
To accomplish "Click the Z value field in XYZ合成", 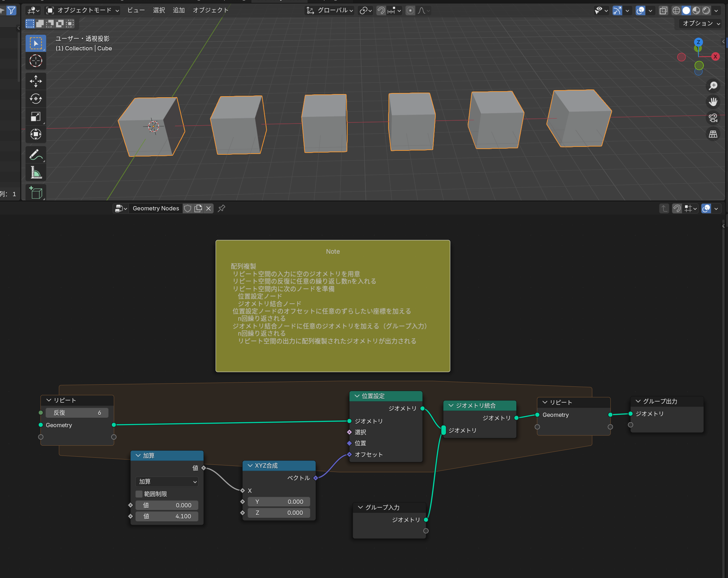I will click(x=279, y=513).
